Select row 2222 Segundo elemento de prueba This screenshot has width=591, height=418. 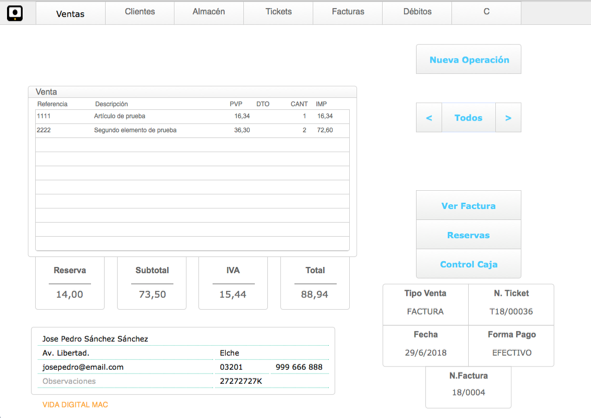tap(192, 130)
